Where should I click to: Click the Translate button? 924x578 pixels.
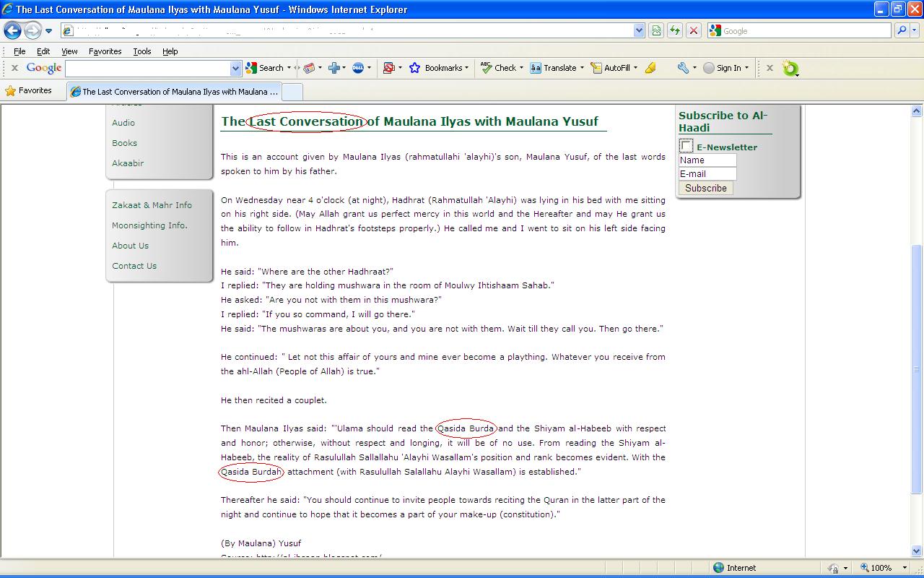point(553,68)
